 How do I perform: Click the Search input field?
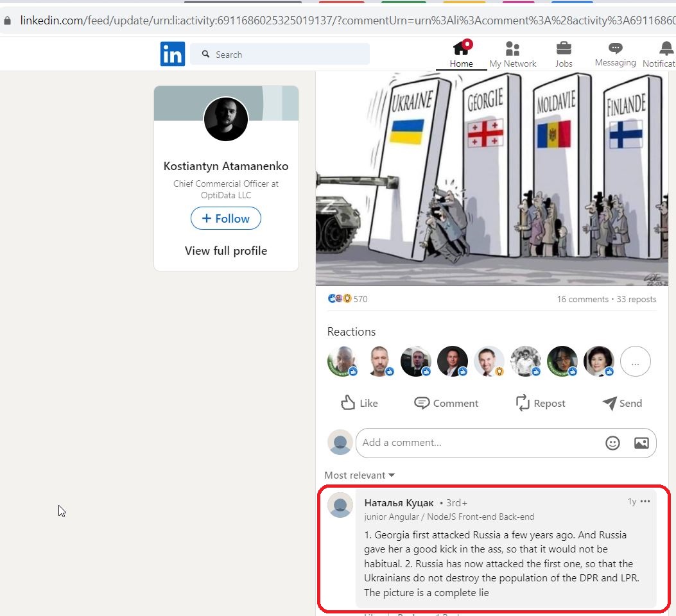pyautogui.click(x=279, y=55)
